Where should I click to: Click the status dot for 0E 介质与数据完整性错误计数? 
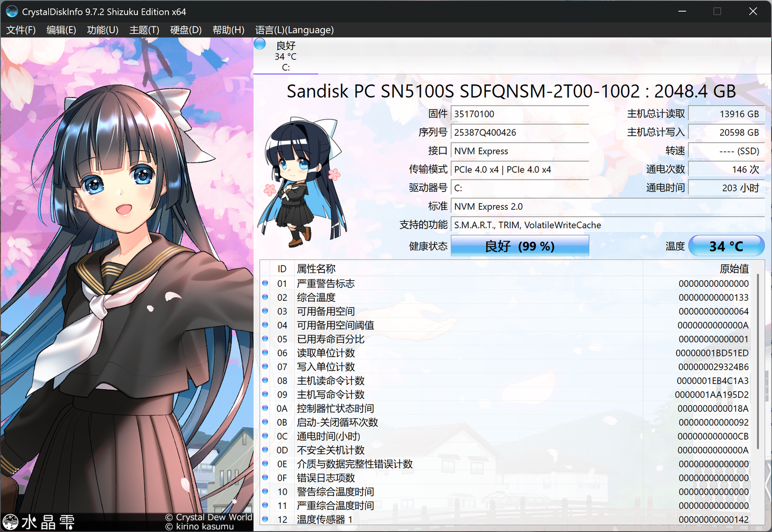point(265,464)
